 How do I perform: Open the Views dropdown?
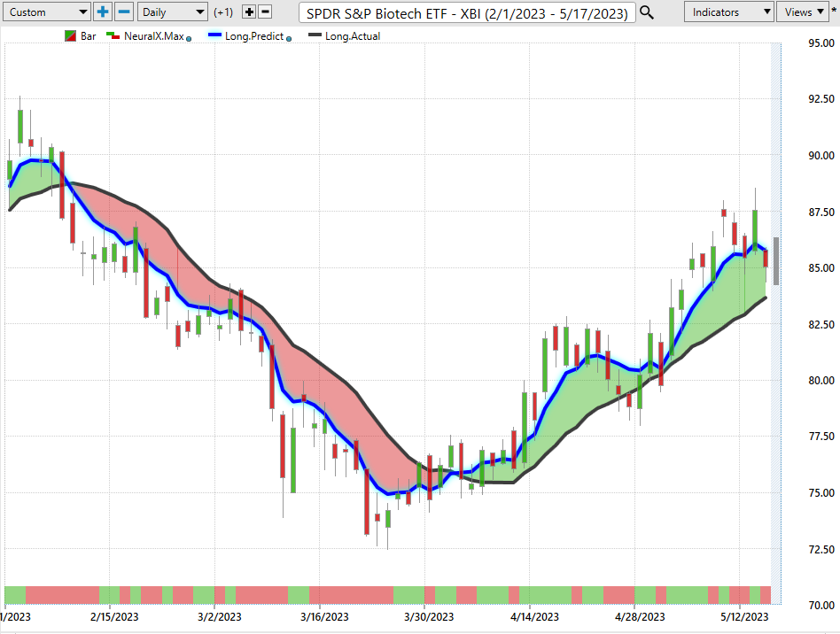(x=804, y=12)
